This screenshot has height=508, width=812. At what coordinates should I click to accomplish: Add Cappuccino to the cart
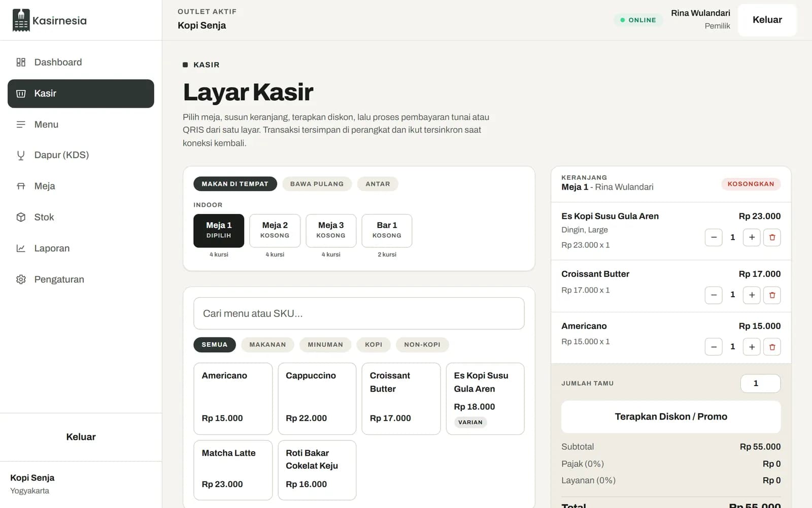pos(317,399)
